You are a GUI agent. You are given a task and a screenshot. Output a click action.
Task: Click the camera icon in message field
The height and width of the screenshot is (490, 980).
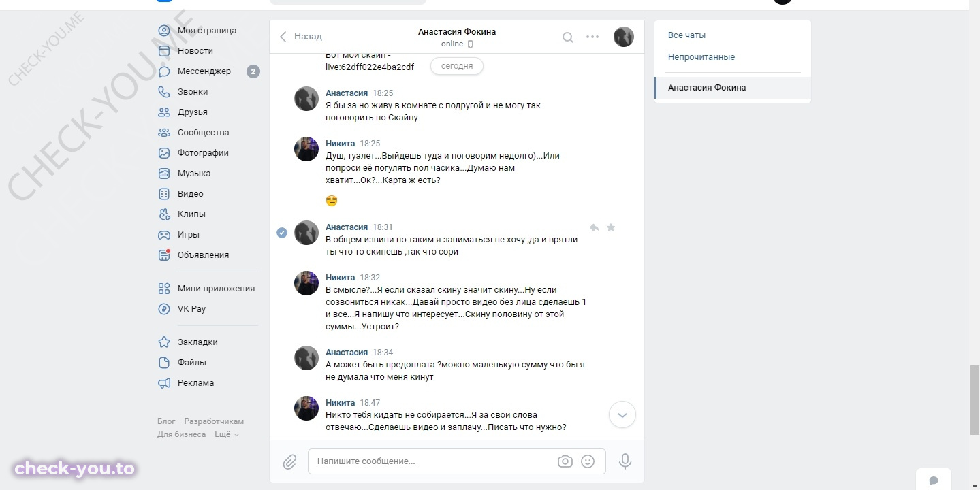tap(565, 461)
